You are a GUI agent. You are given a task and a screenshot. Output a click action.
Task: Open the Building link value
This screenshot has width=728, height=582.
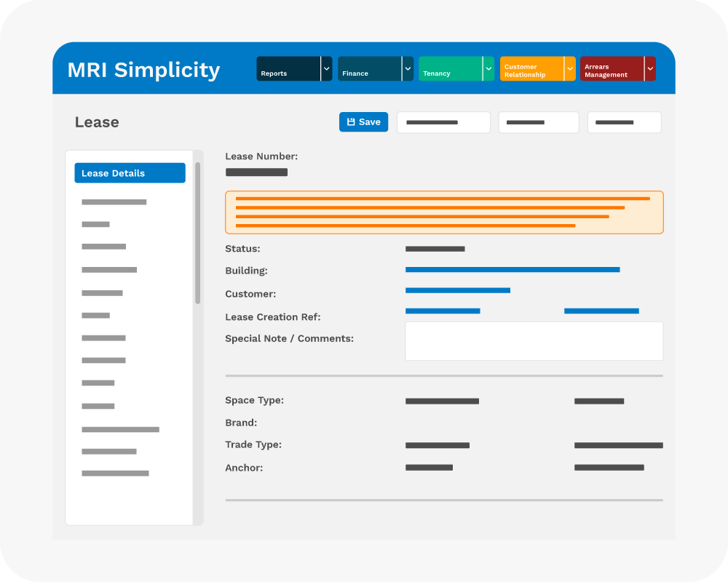pyautogui.click(x=512, y=270)
